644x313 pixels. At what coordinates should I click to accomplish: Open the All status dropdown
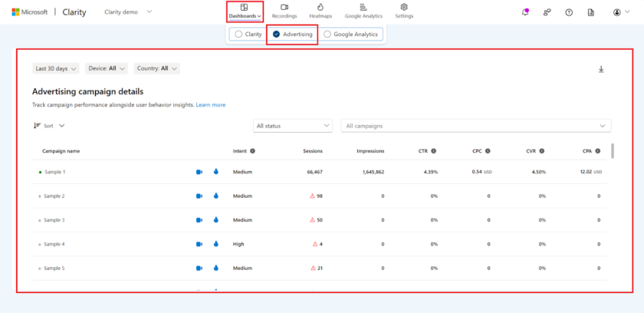point(294,126)
